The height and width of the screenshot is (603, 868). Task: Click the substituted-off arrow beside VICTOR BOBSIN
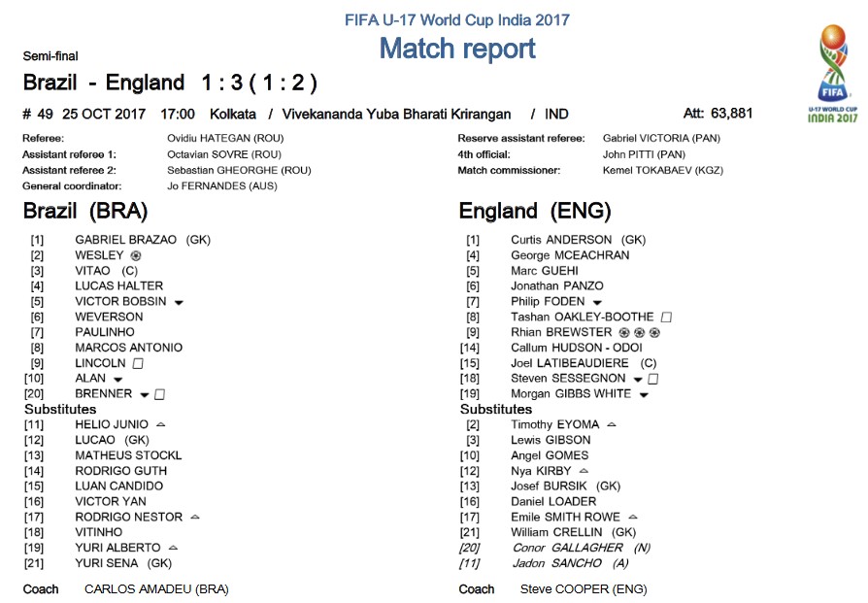point(179,303)
